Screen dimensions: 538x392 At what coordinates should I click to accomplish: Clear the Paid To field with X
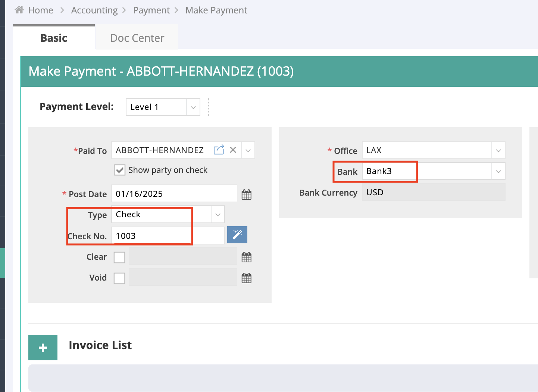click(233, 150)
